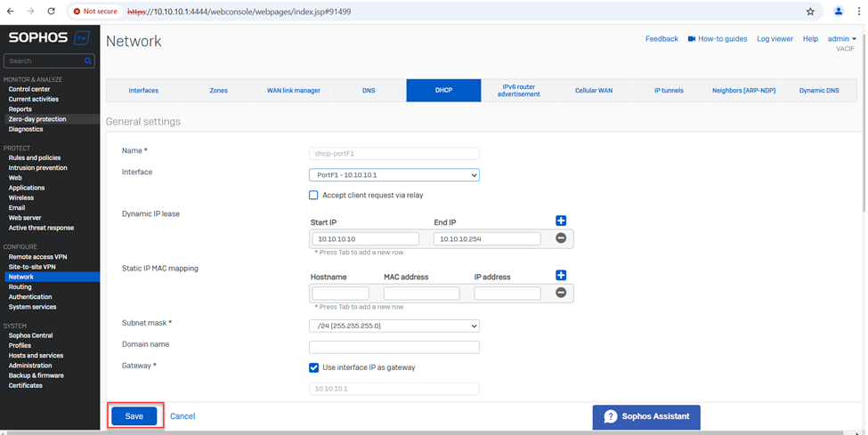Save the DHCP settings

134,416
